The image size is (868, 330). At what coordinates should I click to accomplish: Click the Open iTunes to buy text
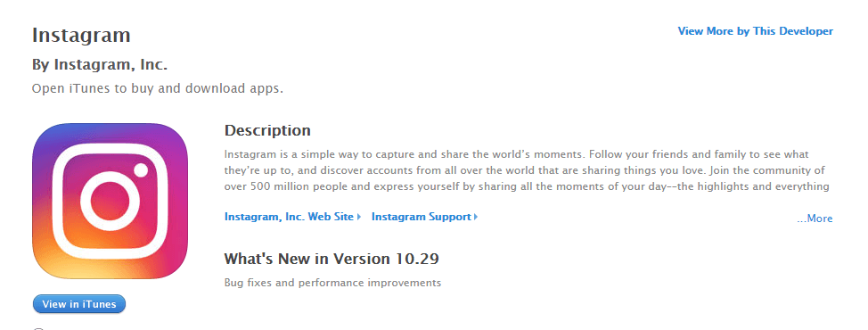(158, 88)
